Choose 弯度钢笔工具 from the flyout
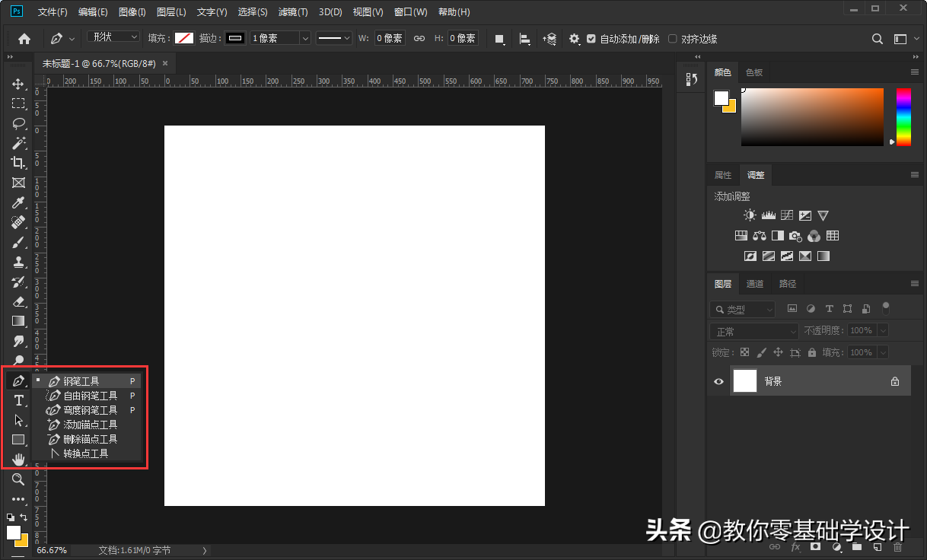 coord(80,409)
